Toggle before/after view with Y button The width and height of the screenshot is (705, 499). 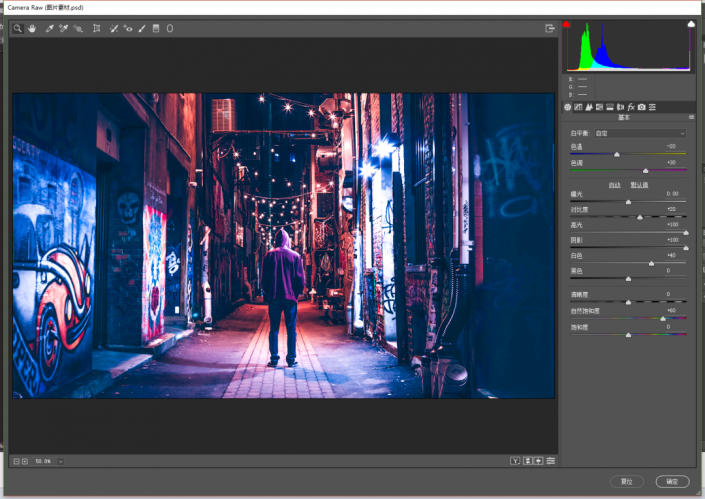(515, 461)
